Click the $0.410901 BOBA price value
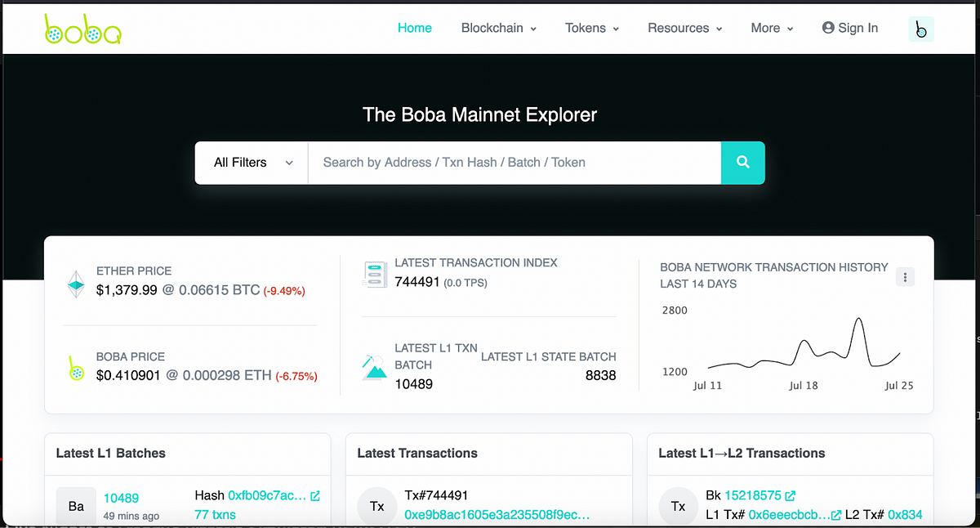The width and height of the screenshot is (980, 528). pos(130,376)
